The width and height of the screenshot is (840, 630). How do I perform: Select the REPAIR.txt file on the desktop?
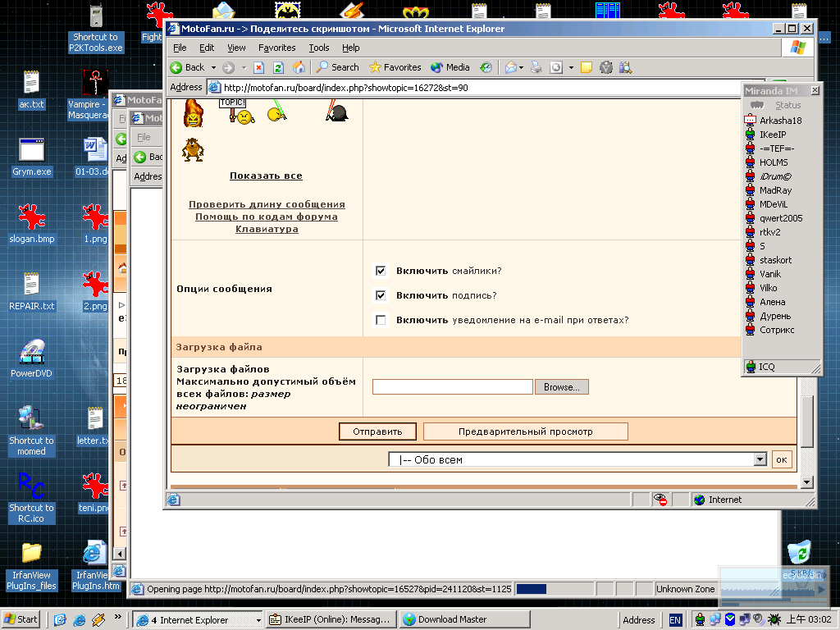click(x=32, y=291)
